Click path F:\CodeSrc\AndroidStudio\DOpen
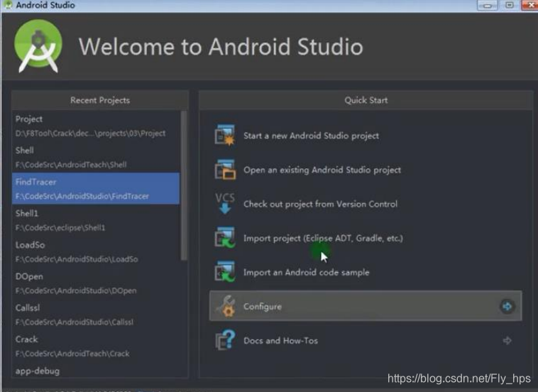 point(76,290)
